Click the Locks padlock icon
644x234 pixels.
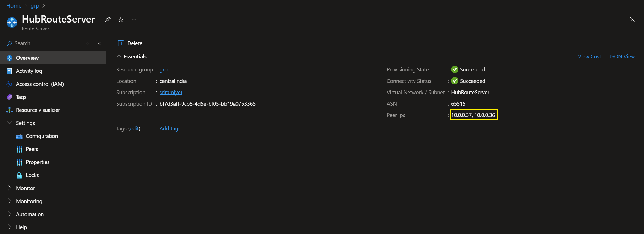pyautogui.click(x=19, y=175)
